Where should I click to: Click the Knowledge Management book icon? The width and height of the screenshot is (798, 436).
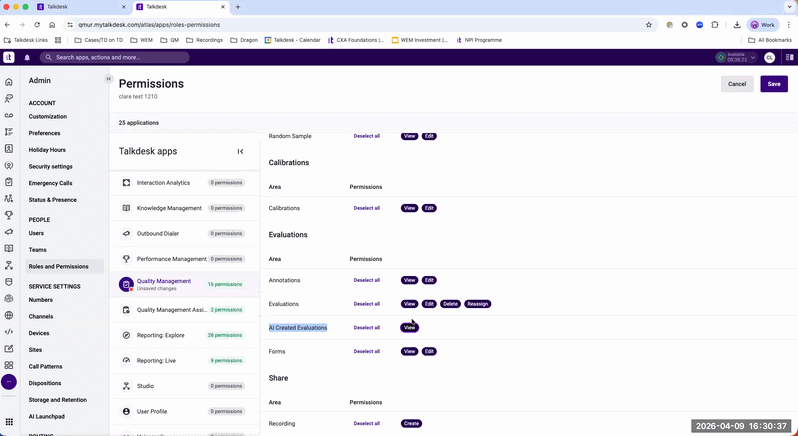(126, 208)
